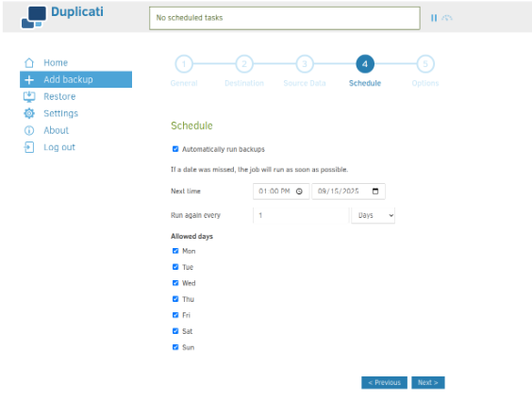This screenshot has height=400, width=532.
Task: Click the Duplicati title link
Action: [77, 12]
